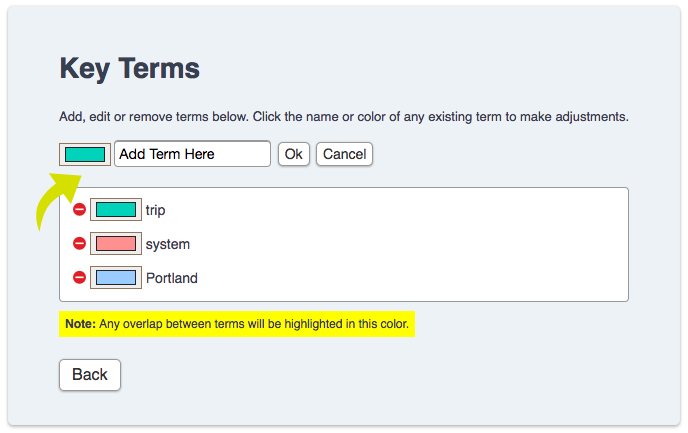Click the bold 'Note:' label

(80, 324)
